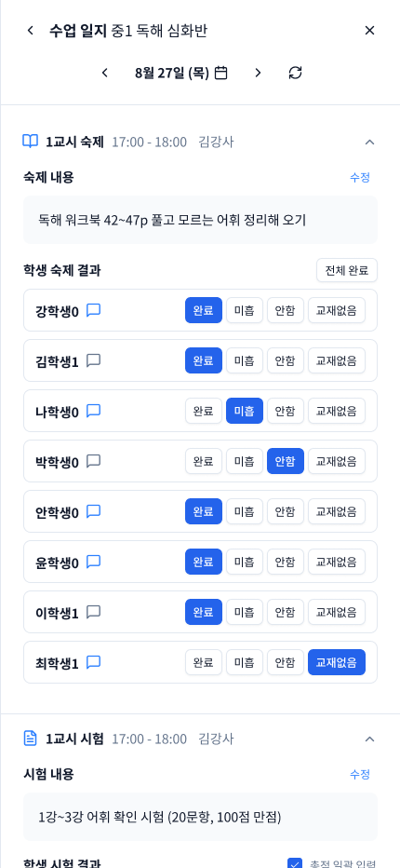Edit exam content via 수정 link
Viewport: 400px width, 868px height.
(x=360, y=774)
